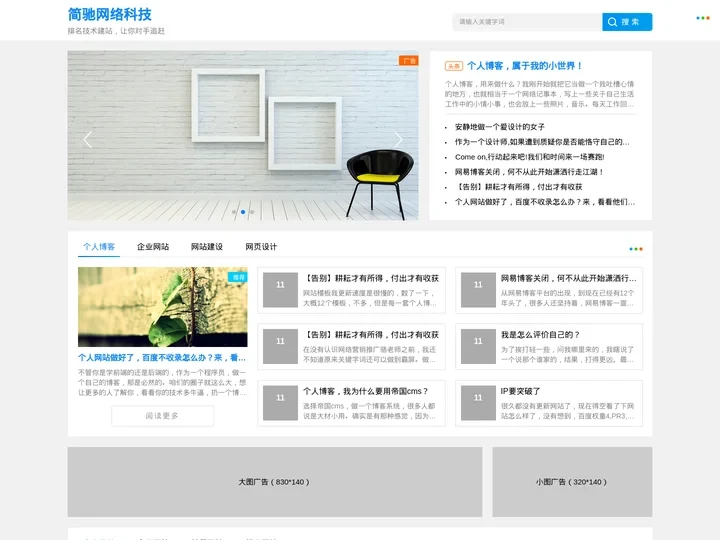This screenshot has width=720, height=540.
Task: Click the 广告 tag on the banner
Action: pos(409,61)
